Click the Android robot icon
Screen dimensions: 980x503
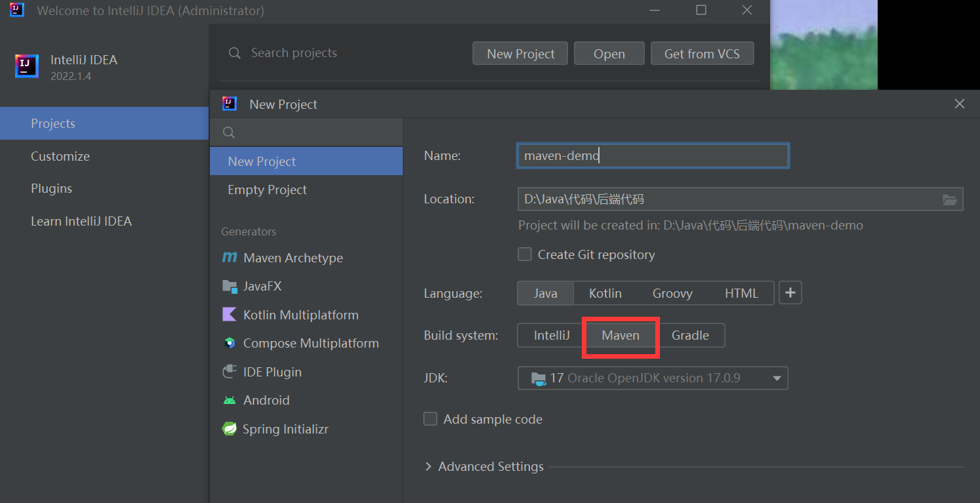pyautogui.click(x=230, y=400)
